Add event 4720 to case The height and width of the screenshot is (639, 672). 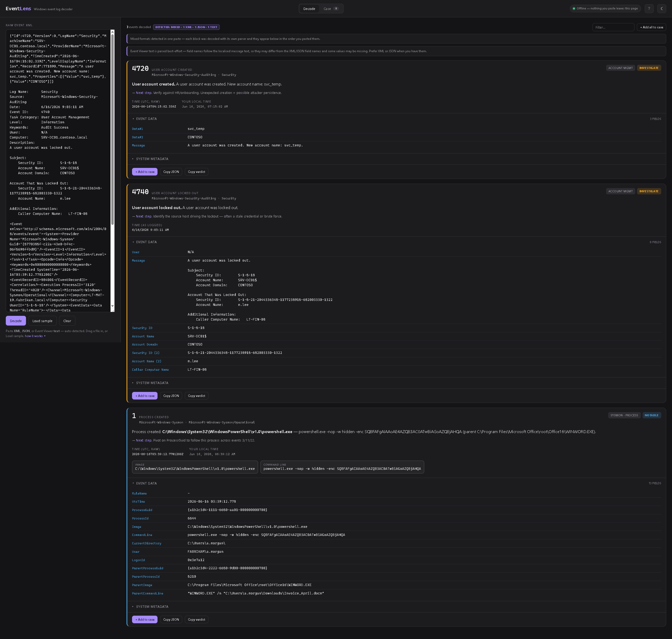tap(145, 172)
